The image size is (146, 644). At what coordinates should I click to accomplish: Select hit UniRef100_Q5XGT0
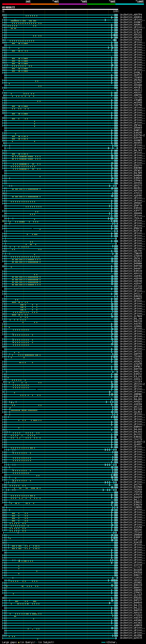(x=131, y=165)
